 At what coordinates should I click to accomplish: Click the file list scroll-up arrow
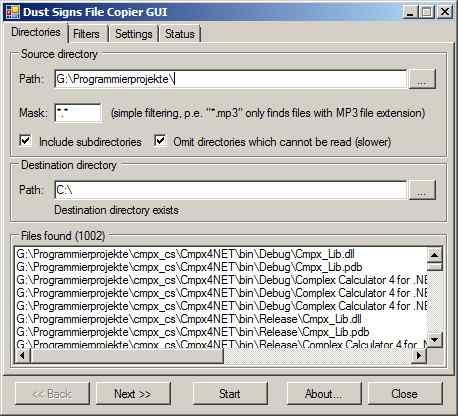click(x=435, y=255)
